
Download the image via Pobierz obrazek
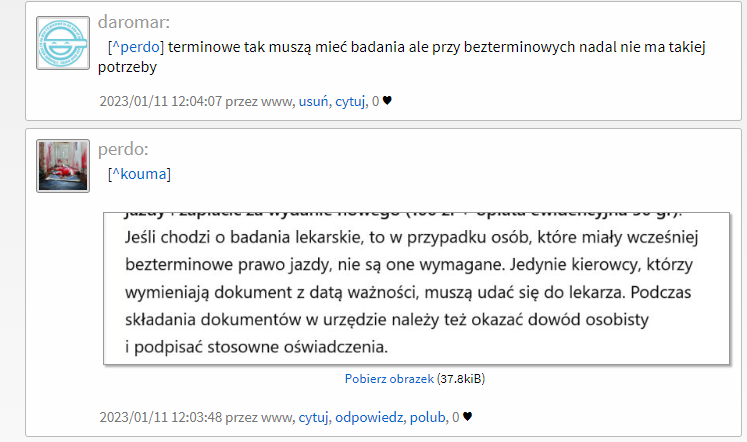click(389, 379)
